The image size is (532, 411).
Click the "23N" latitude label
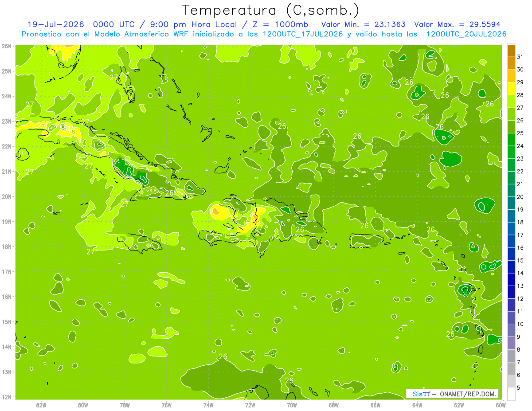coord(7,121)
